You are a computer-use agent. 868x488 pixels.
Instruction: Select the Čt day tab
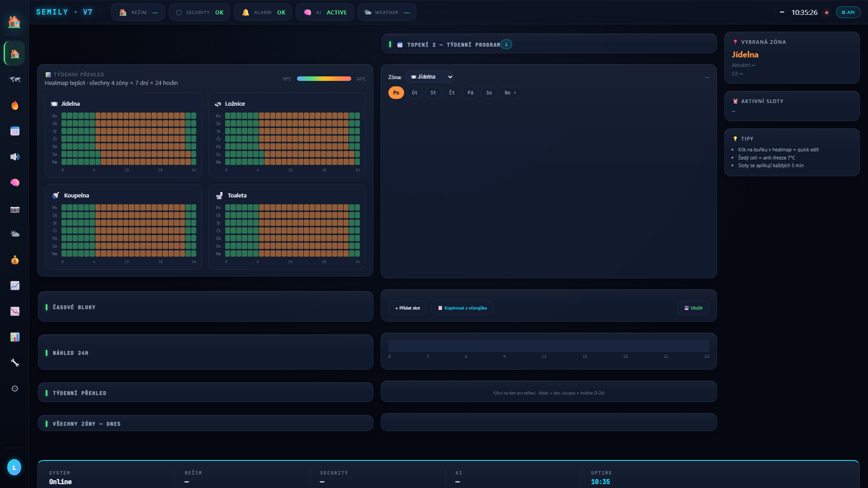(x=452, y=93)
